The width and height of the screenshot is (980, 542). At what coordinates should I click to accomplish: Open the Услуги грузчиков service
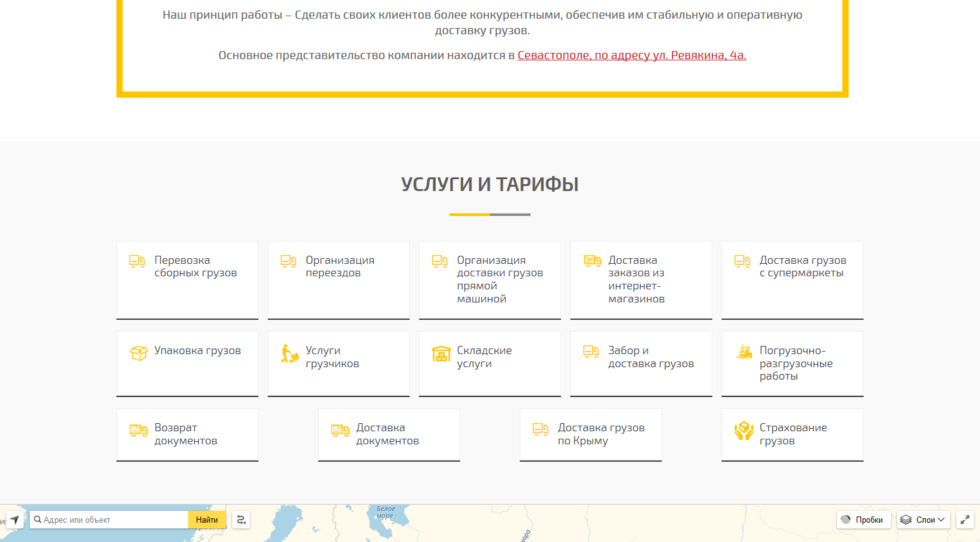point(339,364)
